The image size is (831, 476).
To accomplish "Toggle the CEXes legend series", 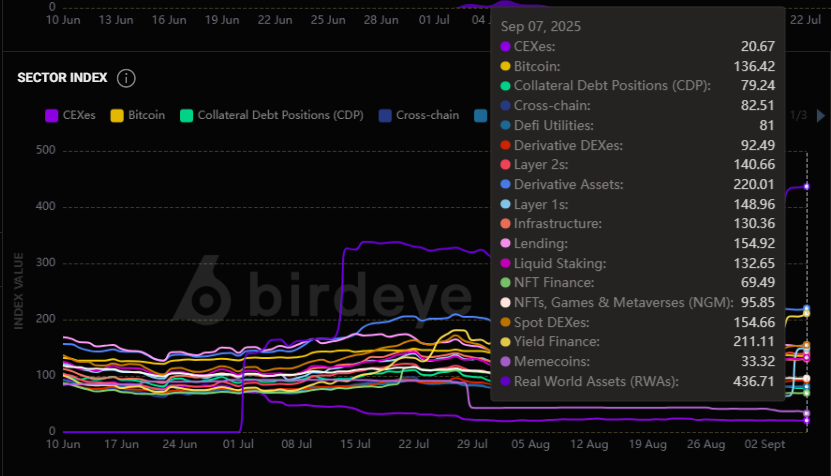I will point(70,116).
